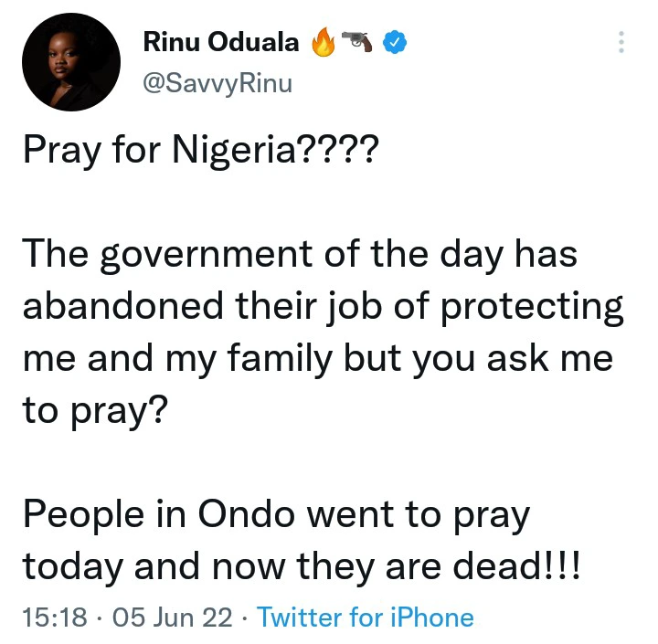This screenshot has width=658, height=644.
Task: Open Rinu Oduala's profile picture
Action: click(x=71, y=62)
